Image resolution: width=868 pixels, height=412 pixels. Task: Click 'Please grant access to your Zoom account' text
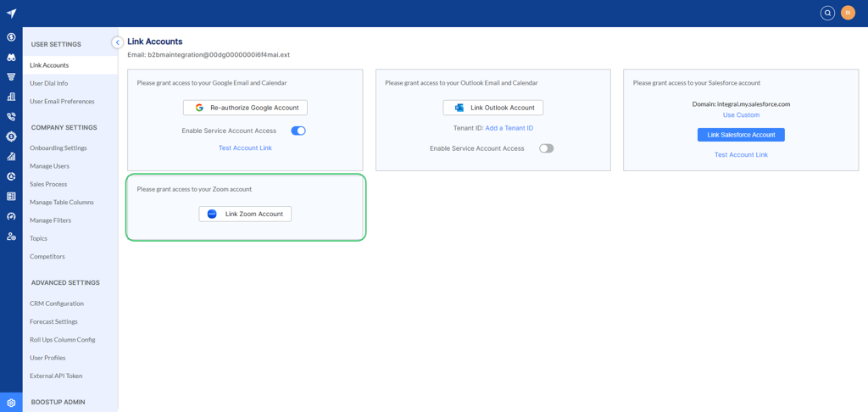(194, 189)
